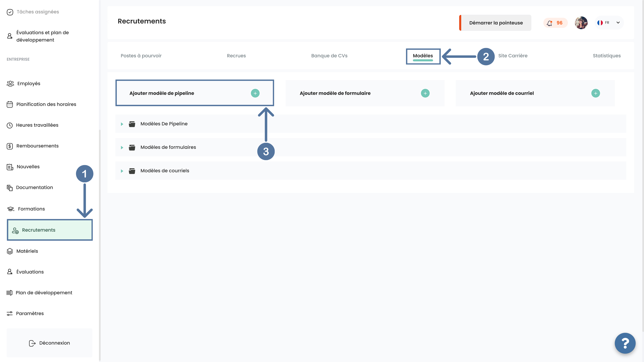The image size is (644, 362).
Task: Open the FR language dropdown chevron
Action: [x=618, y=23]
